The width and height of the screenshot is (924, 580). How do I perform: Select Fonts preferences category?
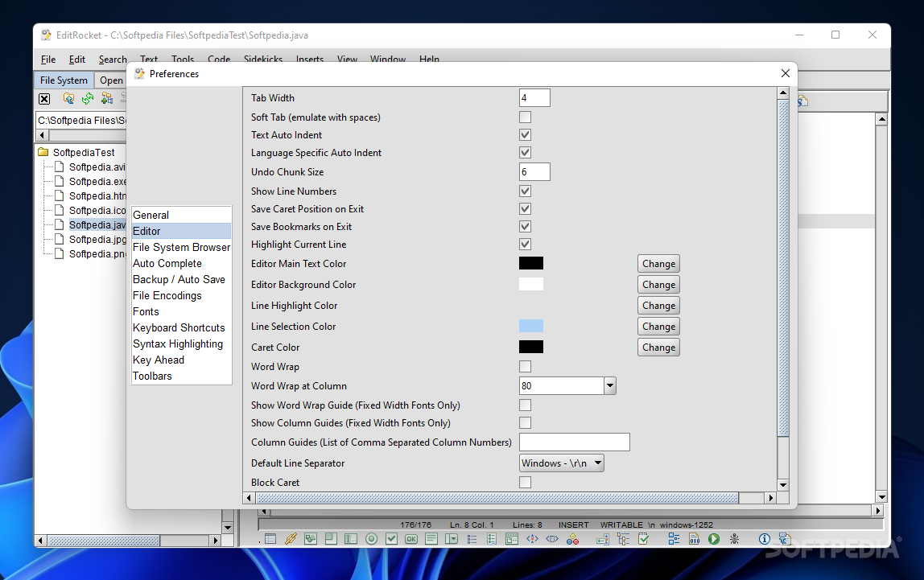pyautogui.click(x=182, y=311)
